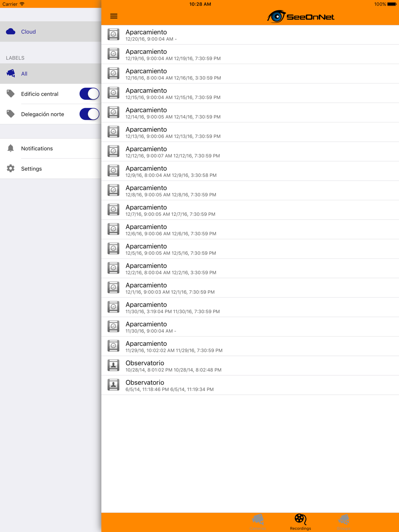This screenshot has height=532, width=399.
Task: Click timestamp 12/9/16, 8:00:04 AM
Action: [147, 175]
